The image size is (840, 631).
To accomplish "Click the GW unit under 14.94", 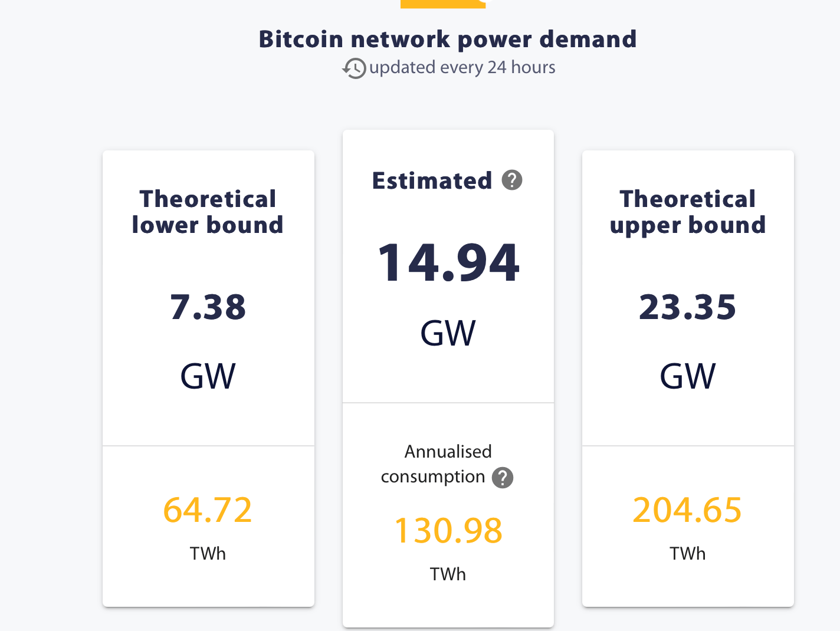I will (x=448, y=333).
